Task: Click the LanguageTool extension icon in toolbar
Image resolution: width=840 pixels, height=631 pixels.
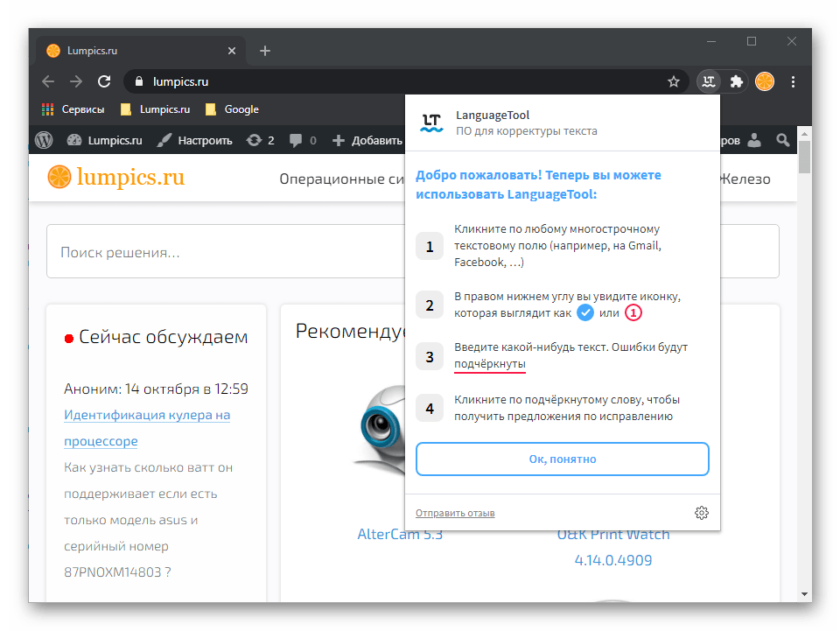Action: (708, 81)
